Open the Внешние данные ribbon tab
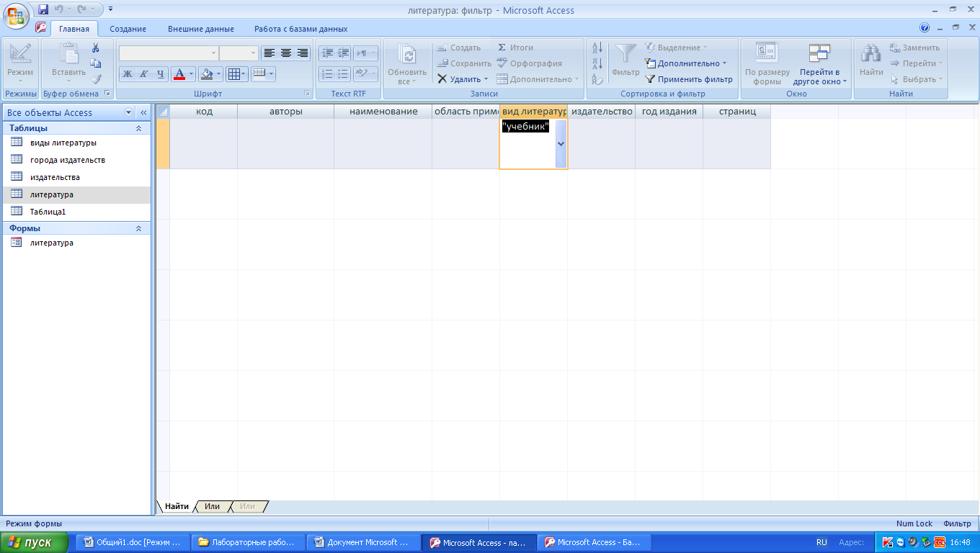This screenshot has width=980, height=553. [x=201, y=29]
